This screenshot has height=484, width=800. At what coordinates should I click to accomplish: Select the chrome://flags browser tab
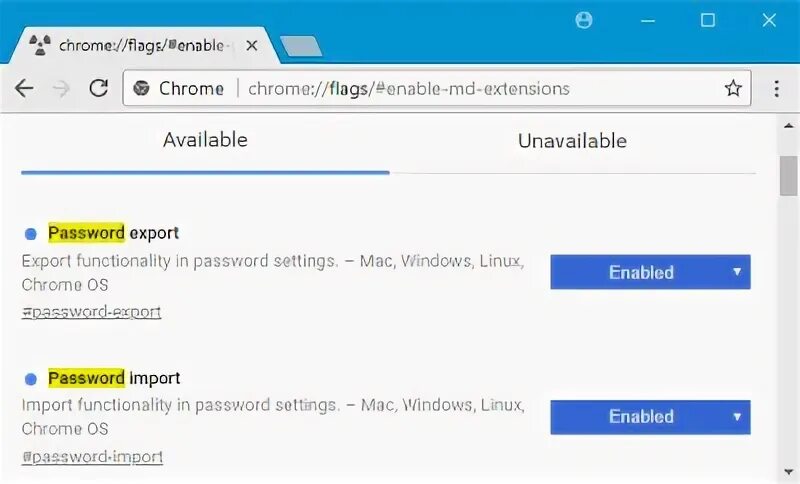(140, 45)
